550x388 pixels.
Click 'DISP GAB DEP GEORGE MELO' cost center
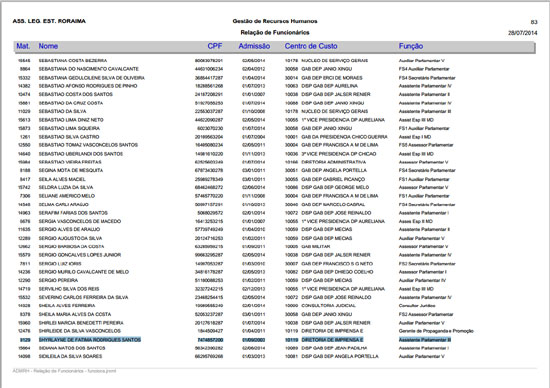[335, 187]
